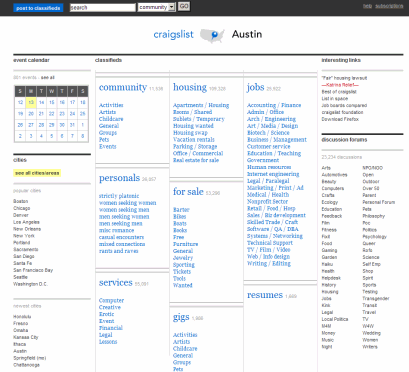Open the Kansas City link
This screenshot has height=372, width=409.
[26, 337]
